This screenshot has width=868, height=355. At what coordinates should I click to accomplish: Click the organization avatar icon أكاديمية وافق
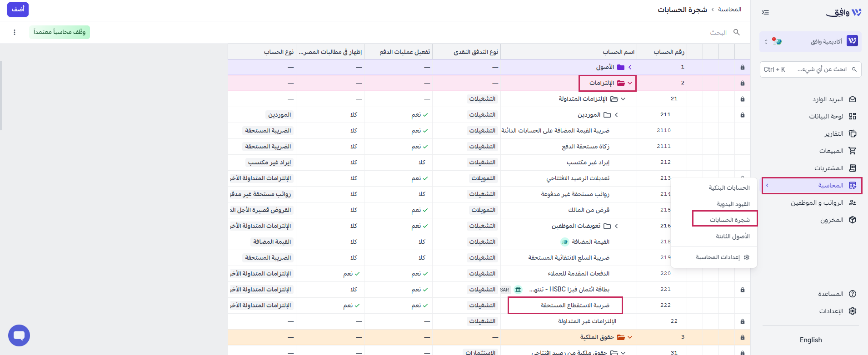(x=852, y=41)
